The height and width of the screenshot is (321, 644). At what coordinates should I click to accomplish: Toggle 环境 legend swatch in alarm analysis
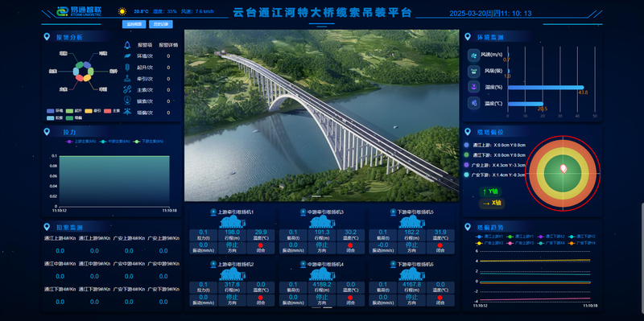55,111
